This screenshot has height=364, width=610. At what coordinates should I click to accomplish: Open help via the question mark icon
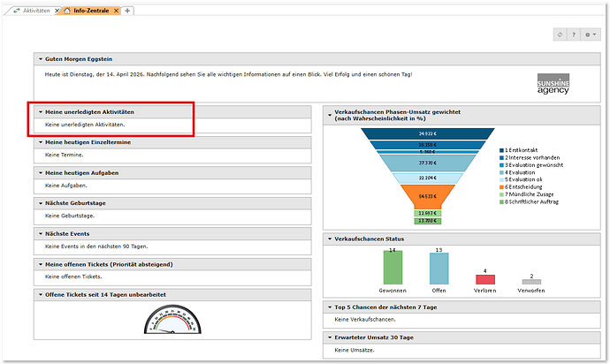click(x=574, y=34)
